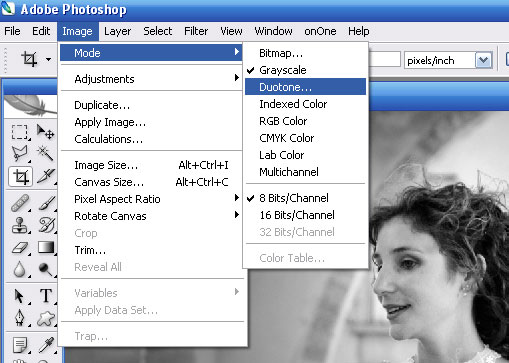Open Image Size... dialog

(x=151, y=165)
